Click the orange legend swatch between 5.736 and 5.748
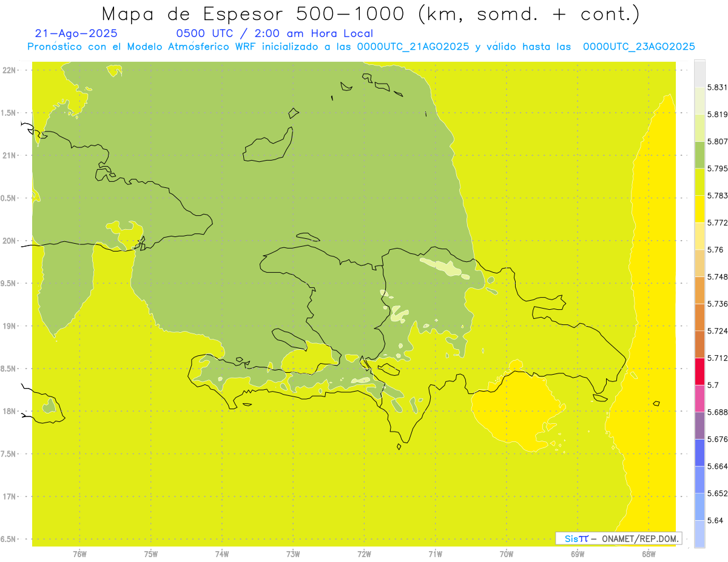This screenshot has height=562, width=728. [699, 290]
